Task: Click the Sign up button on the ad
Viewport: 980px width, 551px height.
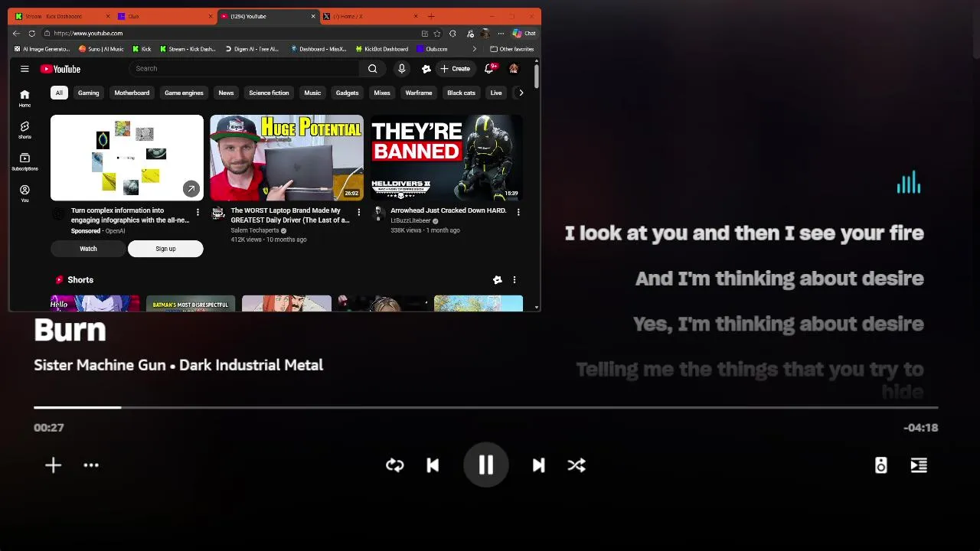Action: tap(165, 249)
